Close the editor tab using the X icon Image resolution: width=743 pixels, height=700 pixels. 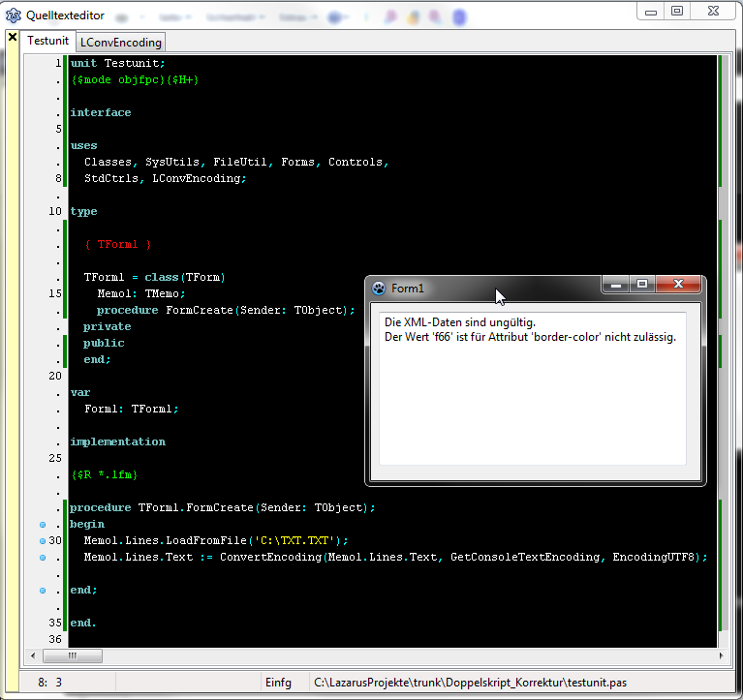tap(13, 38)
